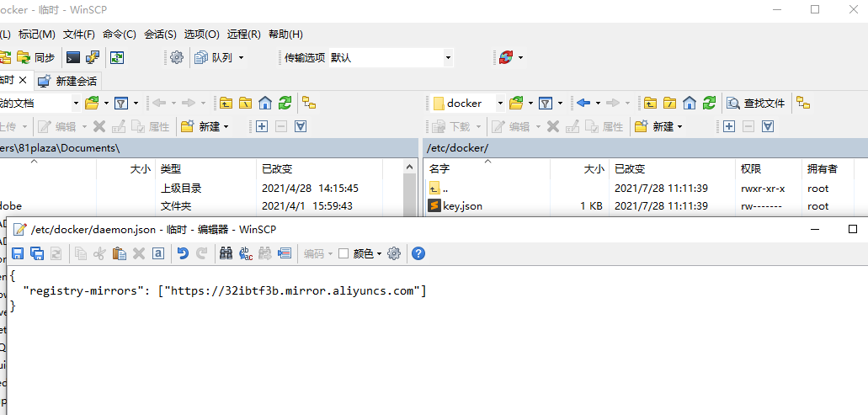Go to local home directory icon

265,103
